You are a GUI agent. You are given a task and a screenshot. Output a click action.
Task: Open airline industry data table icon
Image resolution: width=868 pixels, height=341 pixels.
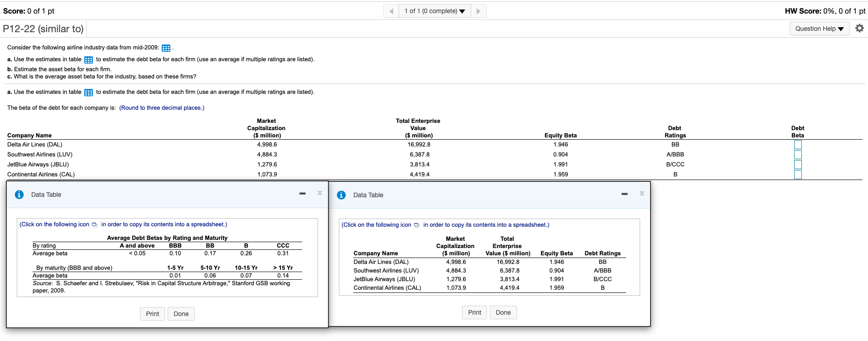(x=166, y=48)
